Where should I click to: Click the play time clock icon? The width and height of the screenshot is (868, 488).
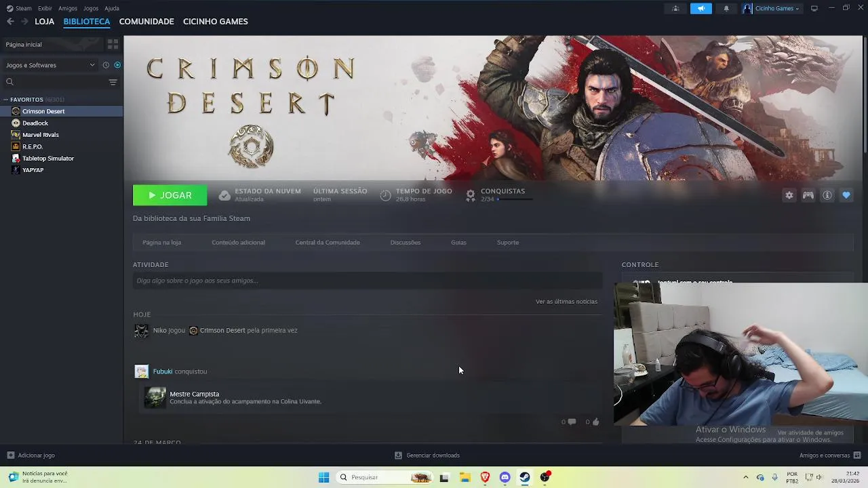coord(385,195)
